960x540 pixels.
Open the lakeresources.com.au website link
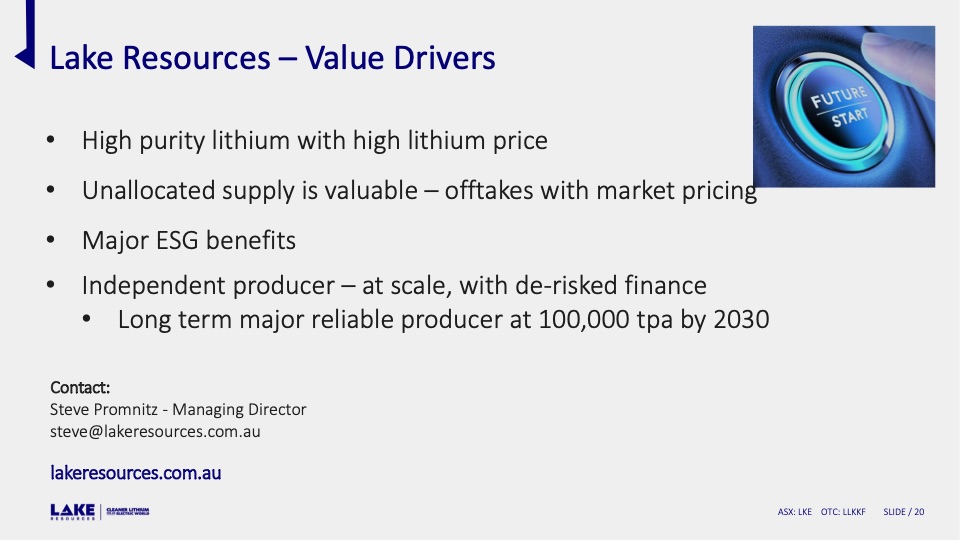[x=135, y=473]
